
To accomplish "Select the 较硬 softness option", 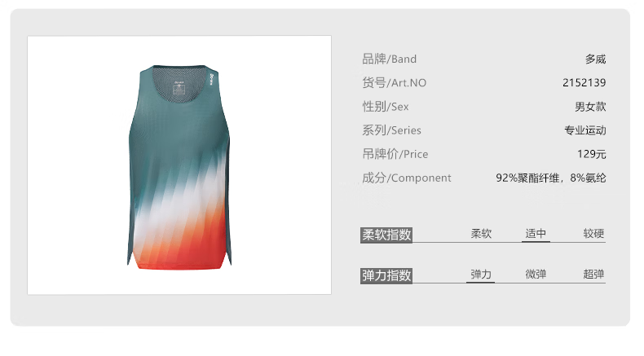I will (x=593, y=234).
